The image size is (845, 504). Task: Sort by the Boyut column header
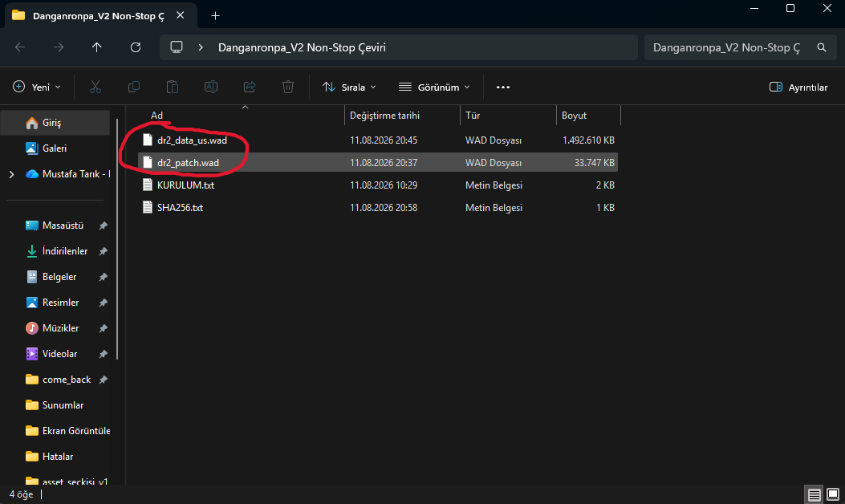(x=574, y=116)
